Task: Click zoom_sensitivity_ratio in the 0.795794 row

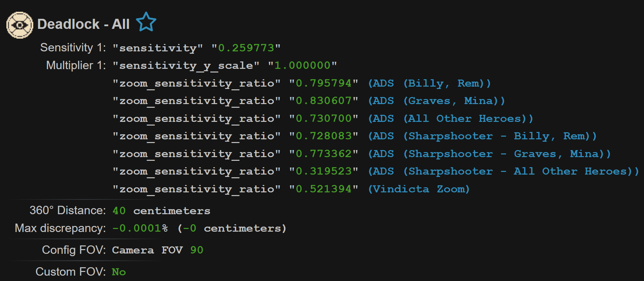Action: [197, 84]
